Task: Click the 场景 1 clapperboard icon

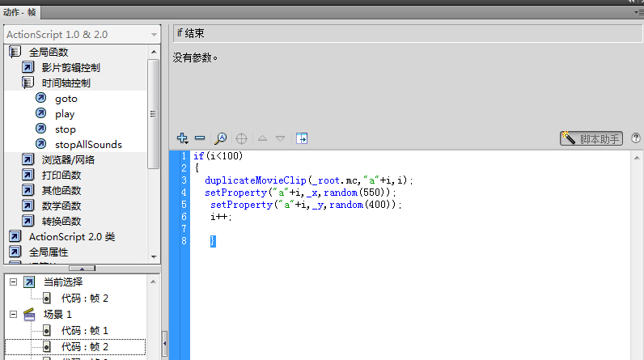Action: (x=29, y=315)
